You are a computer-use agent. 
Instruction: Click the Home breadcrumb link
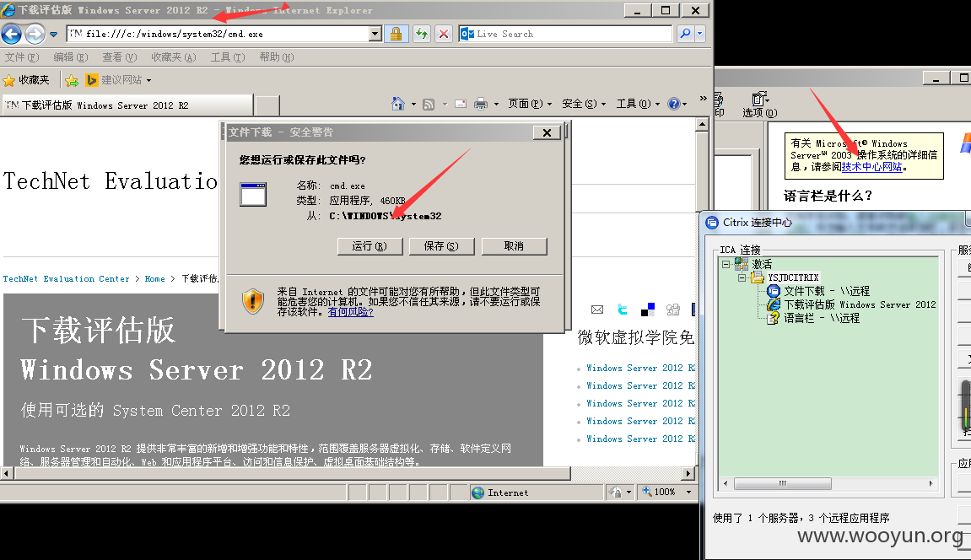[155, 279]
